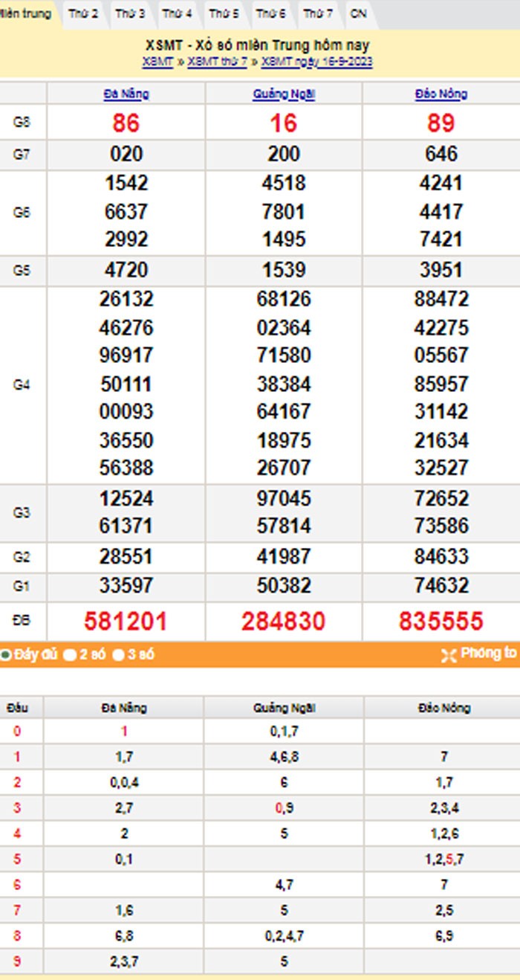Open the Đắc Nông province link

coord(441,94)
